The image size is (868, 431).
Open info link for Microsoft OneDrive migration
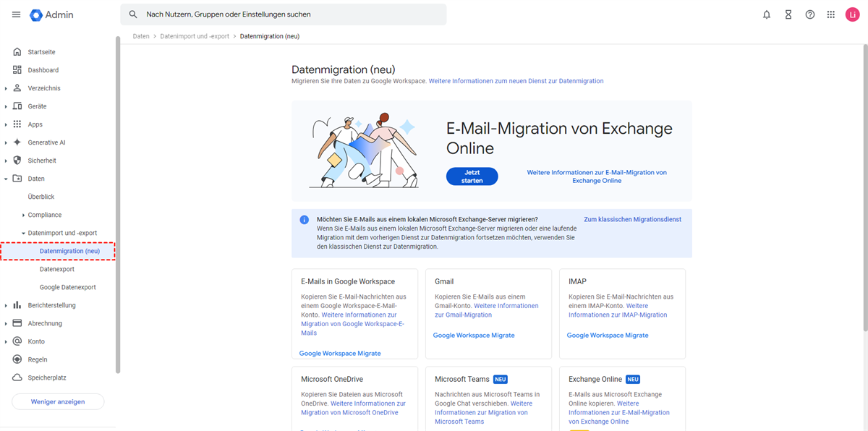click(x=353, y=408)
